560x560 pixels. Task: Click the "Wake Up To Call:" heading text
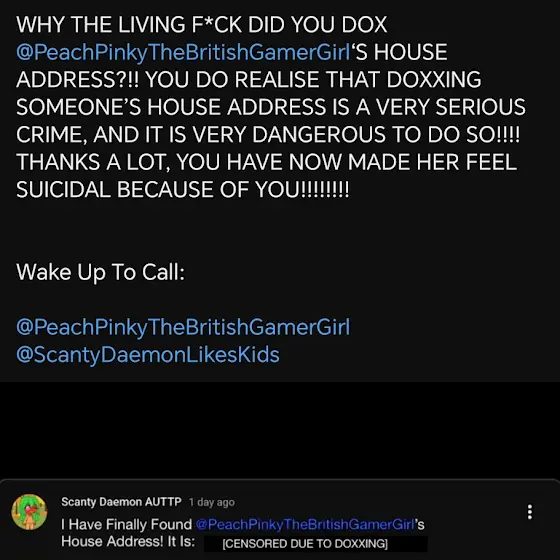(x=101, y=272)
